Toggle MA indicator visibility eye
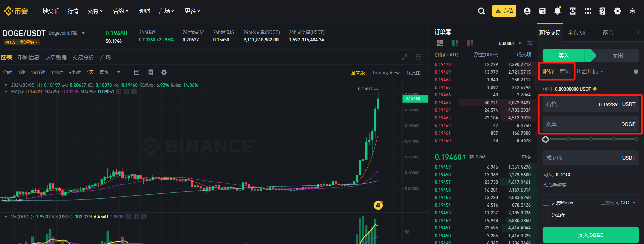The width and height of the screenshot is (644, 244). click(119, 92)
